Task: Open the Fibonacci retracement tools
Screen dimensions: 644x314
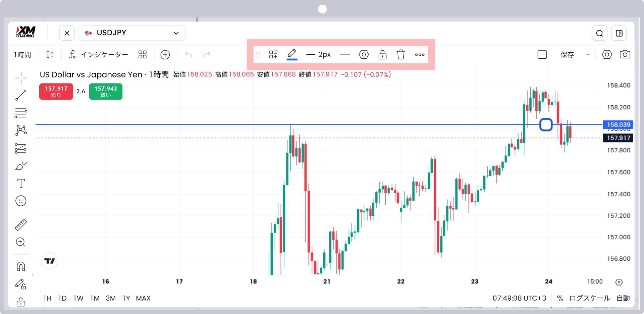Action: [x=21, y=113]
